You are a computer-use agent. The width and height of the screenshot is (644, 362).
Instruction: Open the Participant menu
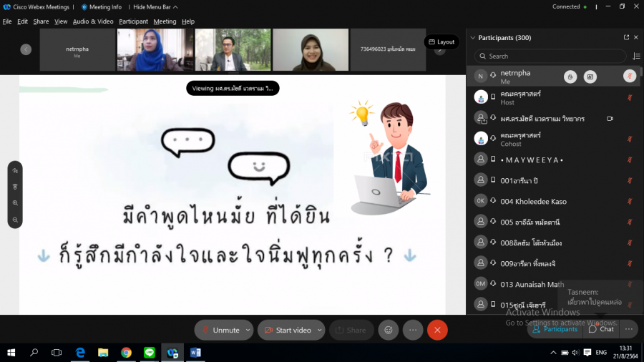[133, 21]
